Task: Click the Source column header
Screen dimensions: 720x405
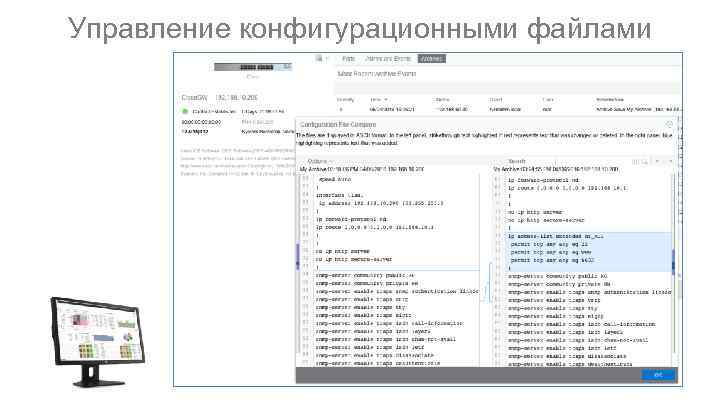Action: [x=442, y=100]
